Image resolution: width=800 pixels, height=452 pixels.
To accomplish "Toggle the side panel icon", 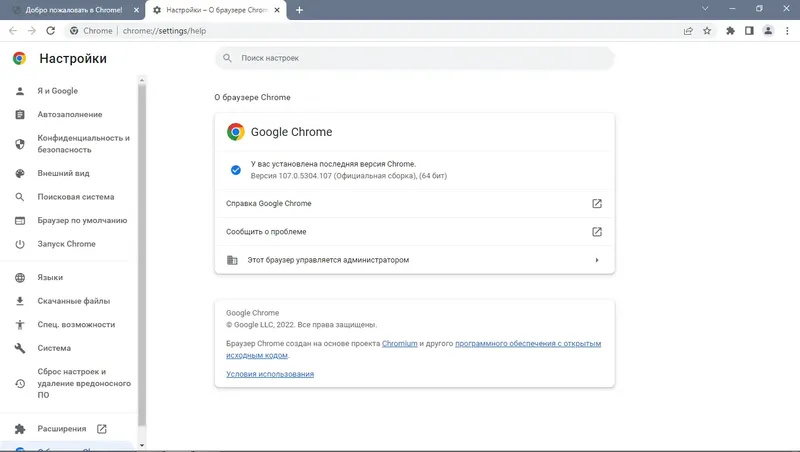I will [749, 31].
